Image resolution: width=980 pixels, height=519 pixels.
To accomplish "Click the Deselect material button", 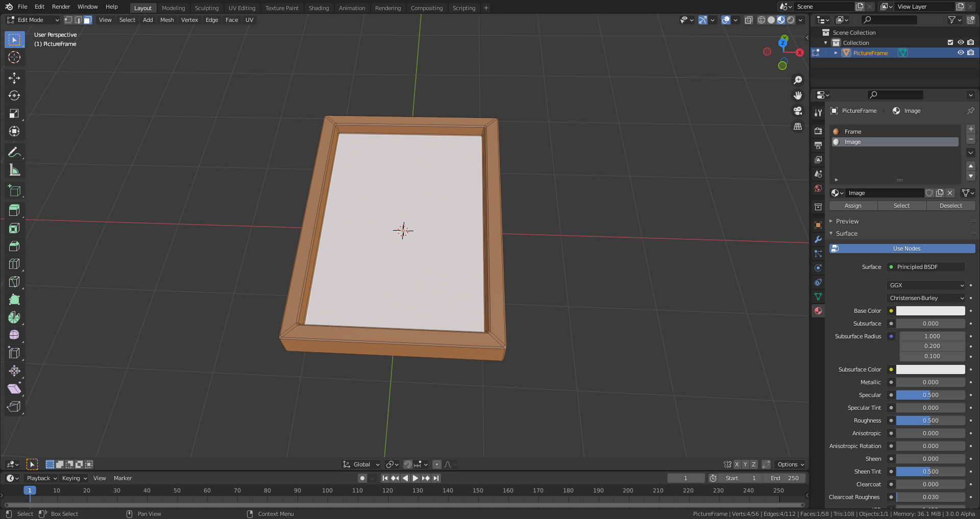I will point(951,206).
